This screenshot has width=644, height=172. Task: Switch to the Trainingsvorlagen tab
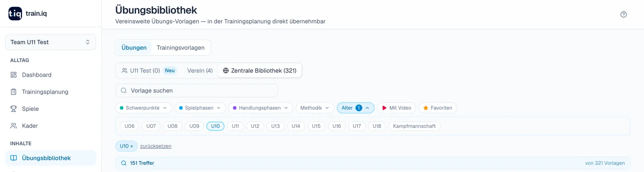click(x=180, y=47)
